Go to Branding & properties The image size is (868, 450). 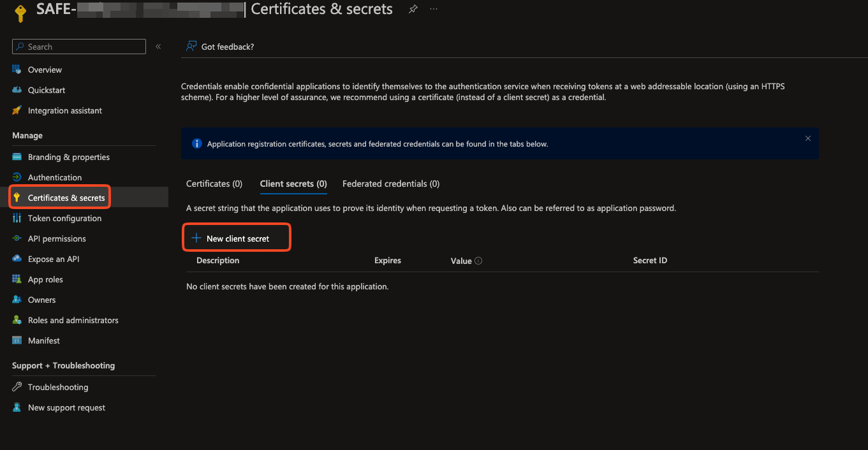tap(69, 157)
